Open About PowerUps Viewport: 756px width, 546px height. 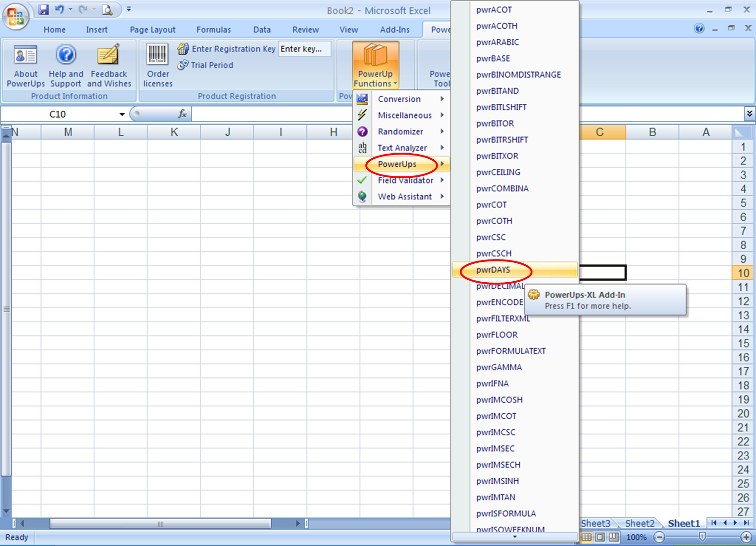[x=26, y=66]
